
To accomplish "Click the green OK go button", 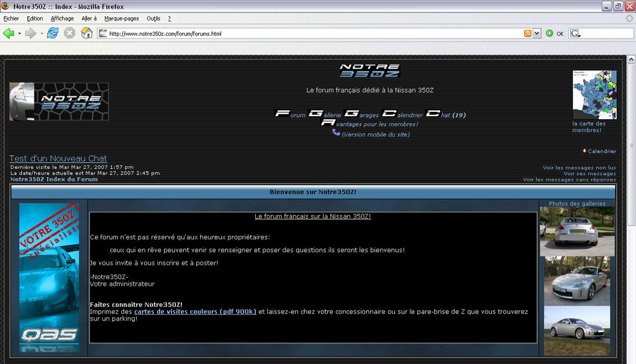I will 555,34.
